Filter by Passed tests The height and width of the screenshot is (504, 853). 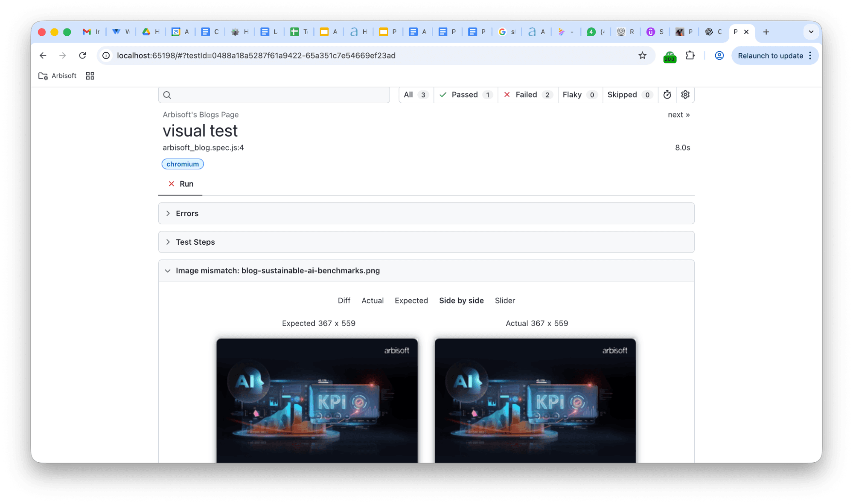(x=466, y=95)
